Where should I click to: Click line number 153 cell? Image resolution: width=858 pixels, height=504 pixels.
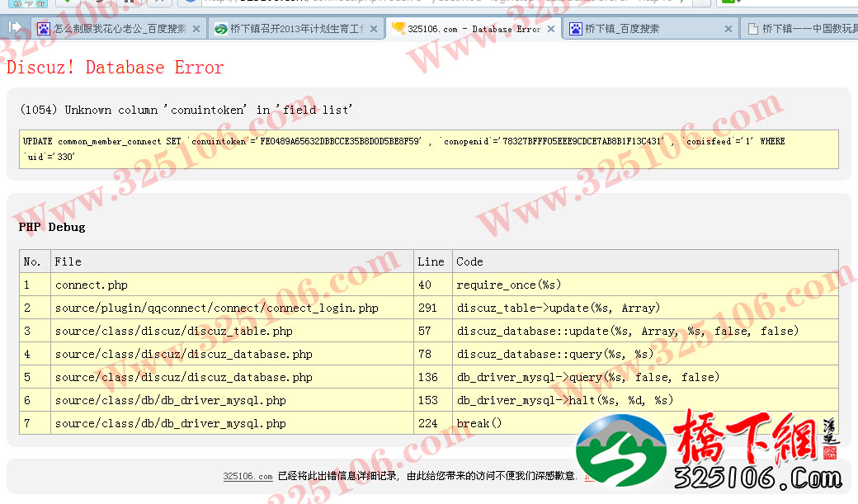tap(433, 400)
